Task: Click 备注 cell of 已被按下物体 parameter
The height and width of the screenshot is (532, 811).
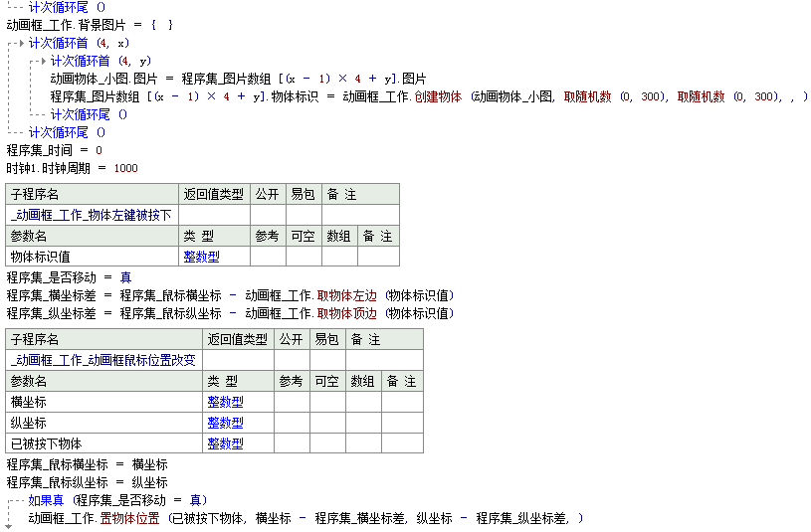Action: (402, 443)
